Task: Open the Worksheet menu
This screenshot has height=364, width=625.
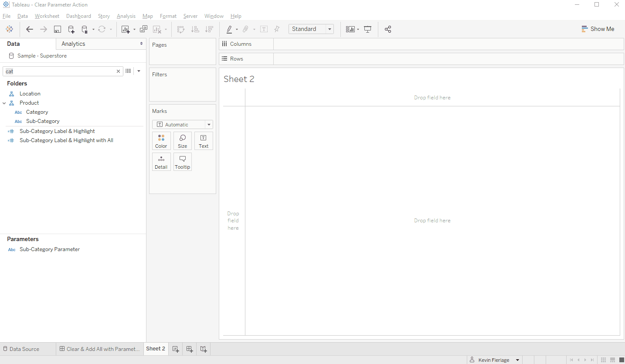Action: pyautogui.click(x=47, y=16)
